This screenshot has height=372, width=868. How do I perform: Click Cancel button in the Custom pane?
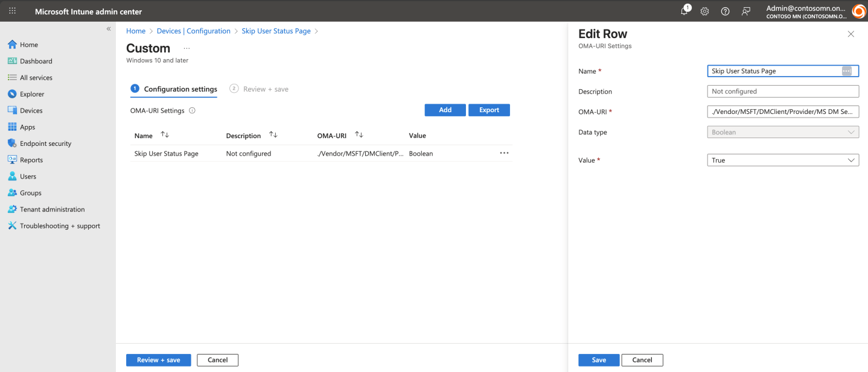coord(217,360)
